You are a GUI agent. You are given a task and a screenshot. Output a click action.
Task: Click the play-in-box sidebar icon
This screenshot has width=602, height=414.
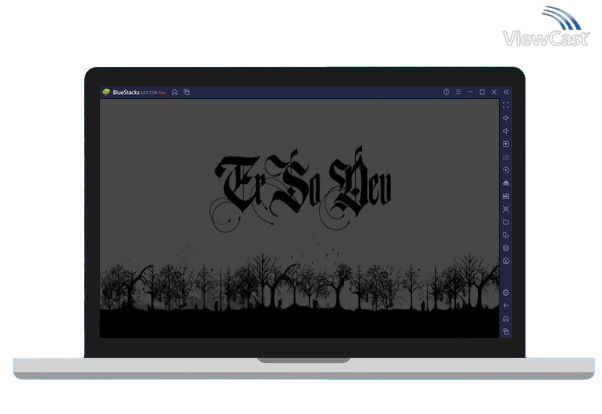click(x=506, y=144)
